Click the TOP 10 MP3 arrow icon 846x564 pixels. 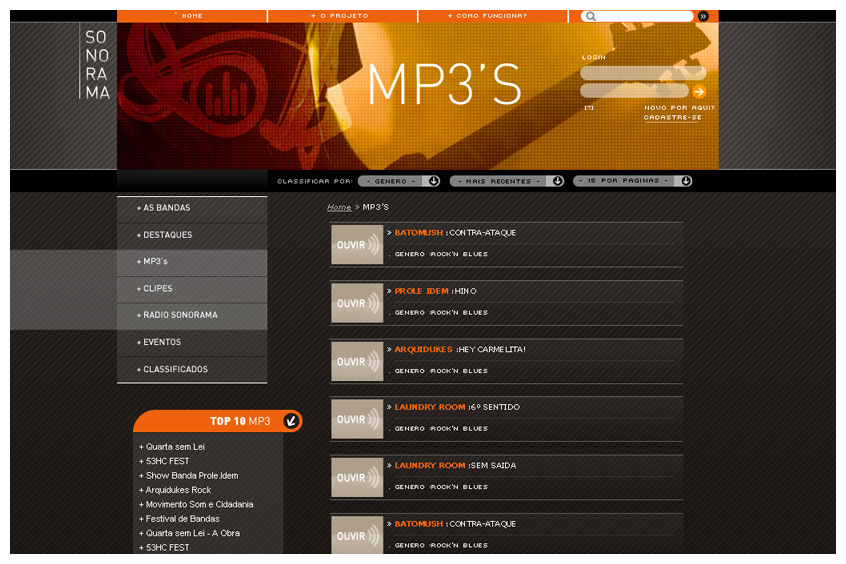tap(291, 420)
